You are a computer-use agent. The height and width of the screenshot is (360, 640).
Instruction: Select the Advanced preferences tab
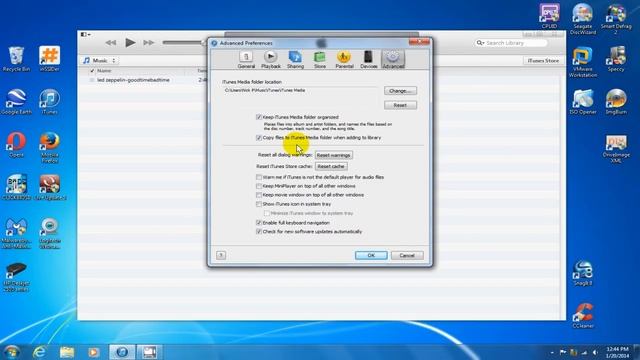(393, 60)
